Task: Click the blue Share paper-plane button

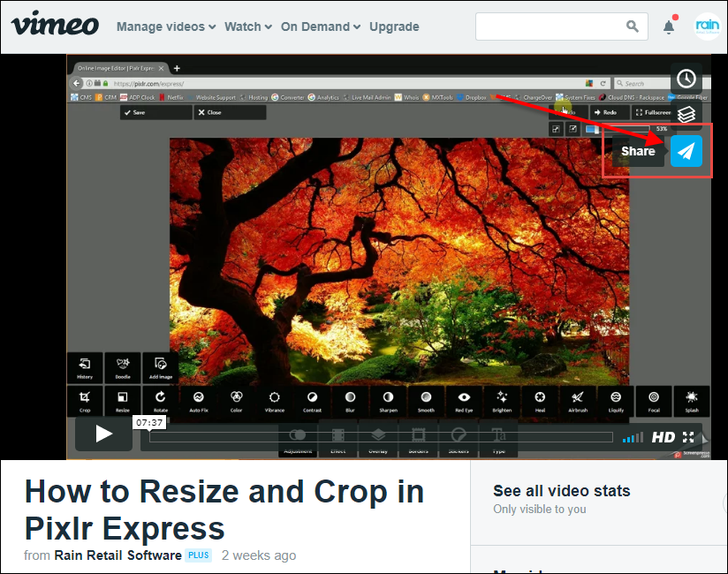Action: (x=686, y=151)
